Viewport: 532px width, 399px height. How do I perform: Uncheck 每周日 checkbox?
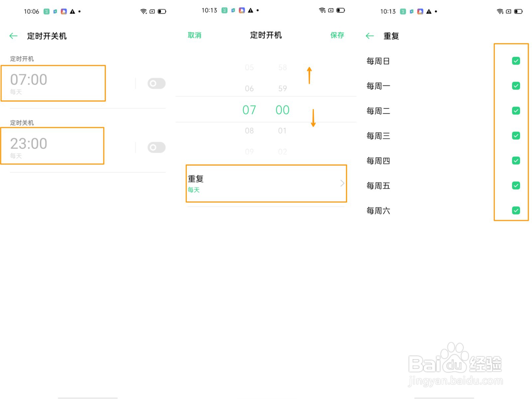[516, 61]
